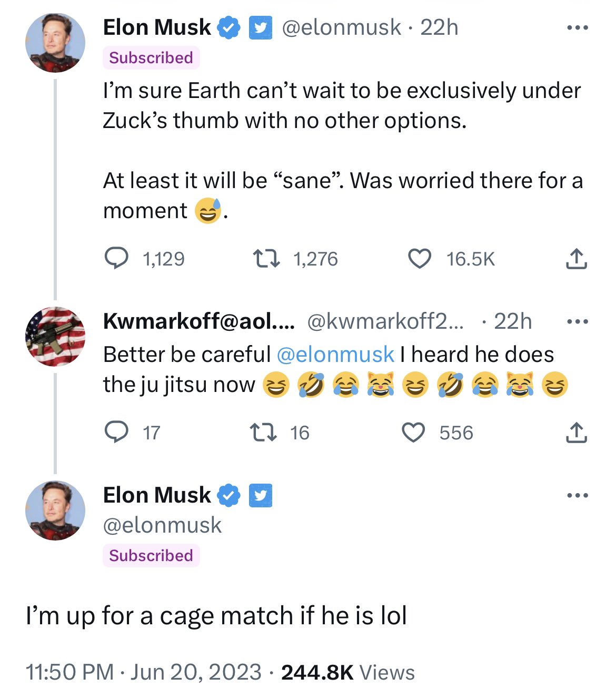Like the tweet with 16.5K likes
The width and height of the screenshot is (616, 697).
(420, 259)
